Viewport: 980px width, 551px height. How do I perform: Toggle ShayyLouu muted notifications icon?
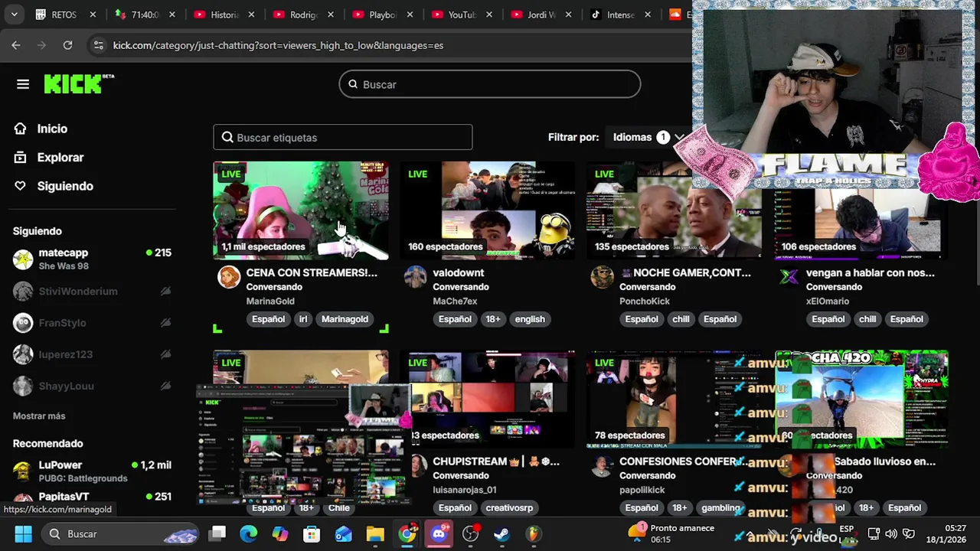[165, 386]
